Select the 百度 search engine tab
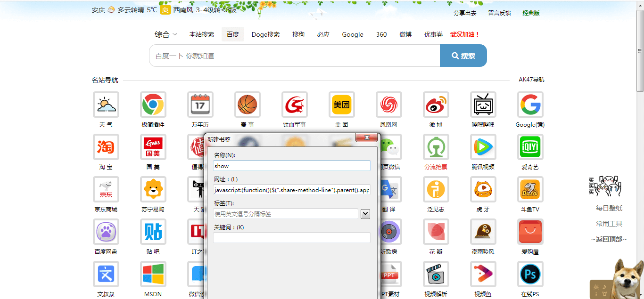 [233, 34]
